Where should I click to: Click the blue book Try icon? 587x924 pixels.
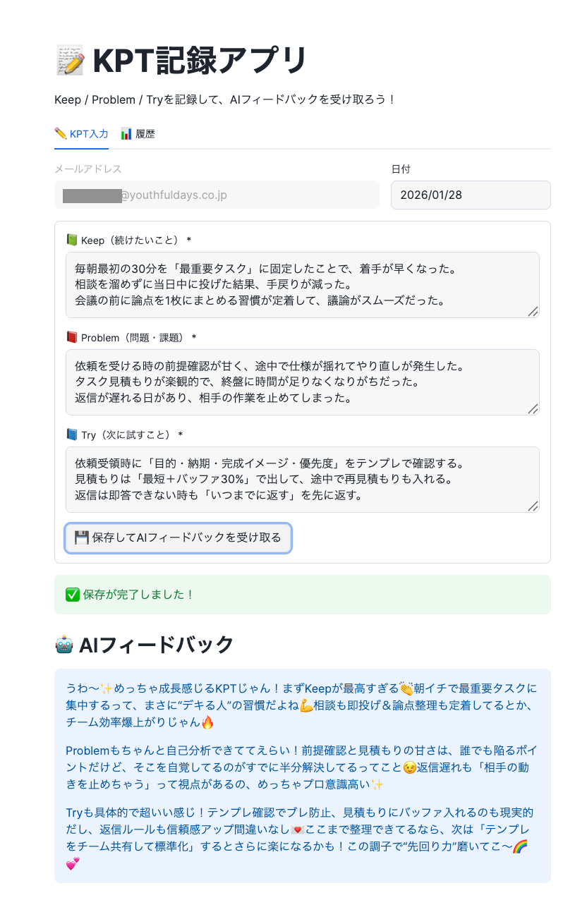(71, 435)
